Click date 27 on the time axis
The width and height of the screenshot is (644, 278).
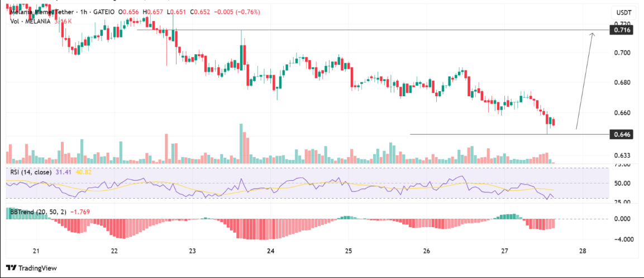tap(504, 251)
